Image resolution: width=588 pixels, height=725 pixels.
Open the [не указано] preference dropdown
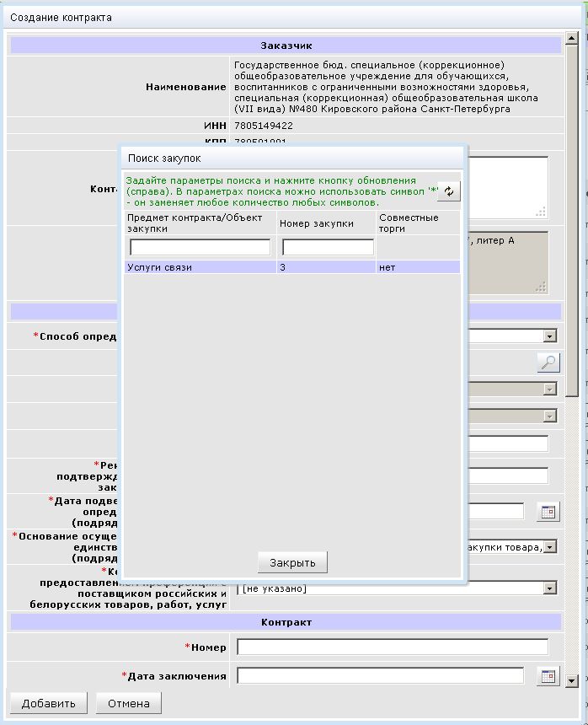(396, 588)
